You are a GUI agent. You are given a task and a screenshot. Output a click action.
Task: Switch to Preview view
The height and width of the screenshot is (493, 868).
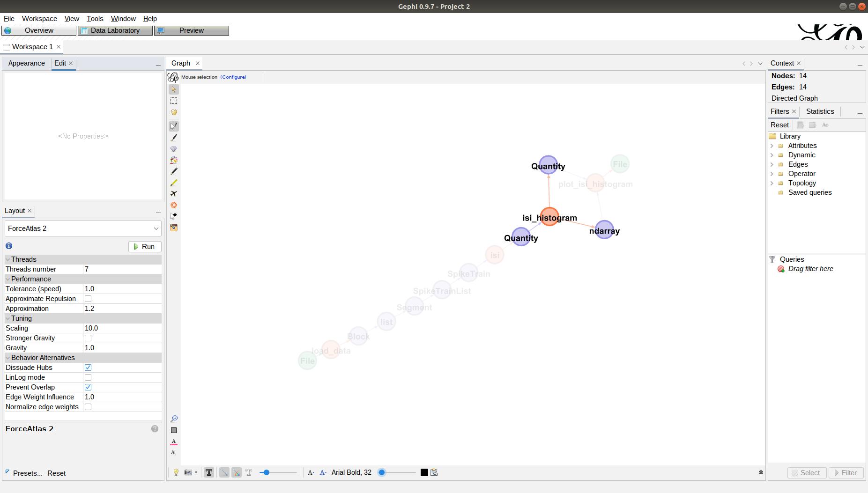click(192, 30)
